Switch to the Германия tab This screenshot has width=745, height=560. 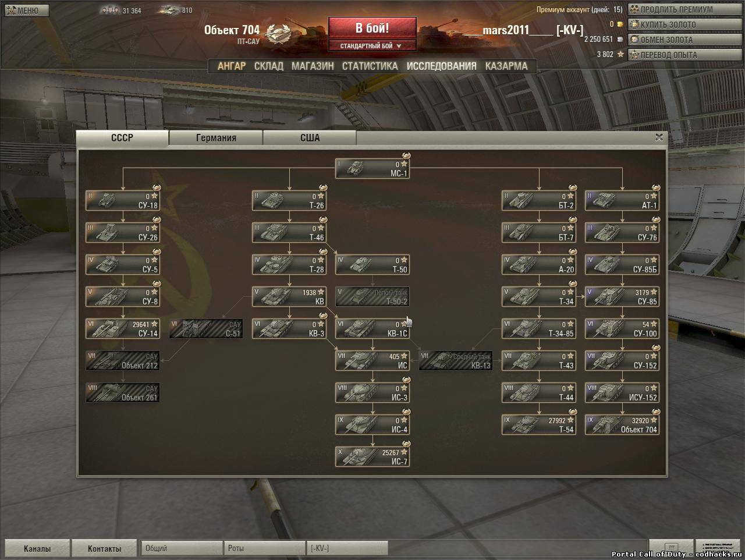pos(216,138)
